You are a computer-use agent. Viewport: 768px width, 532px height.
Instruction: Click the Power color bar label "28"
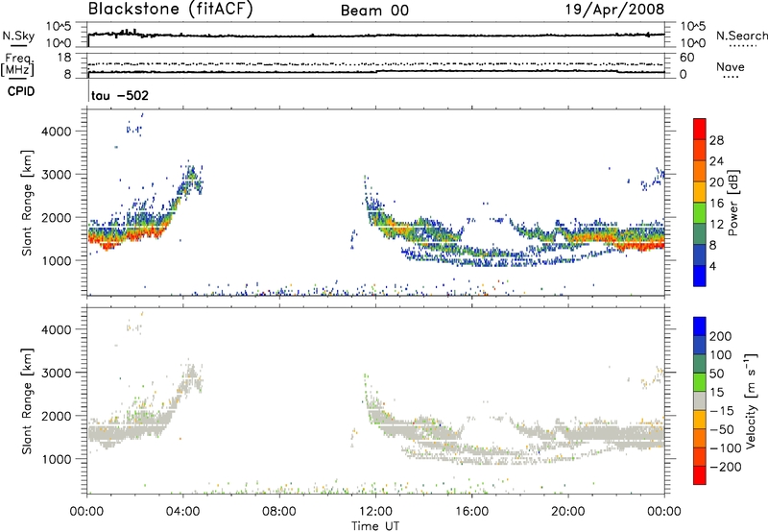[716, 140]
